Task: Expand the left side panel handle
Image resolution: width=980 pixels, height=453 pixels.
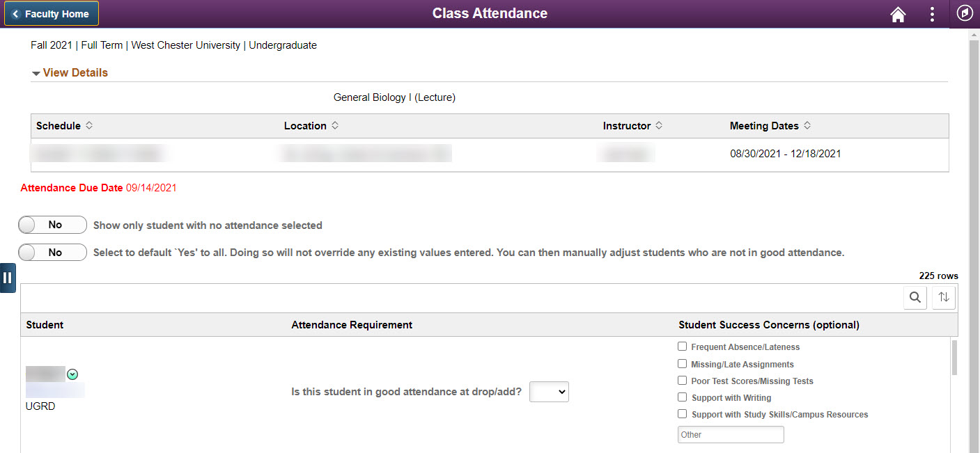Action: (x=8, y=278)
